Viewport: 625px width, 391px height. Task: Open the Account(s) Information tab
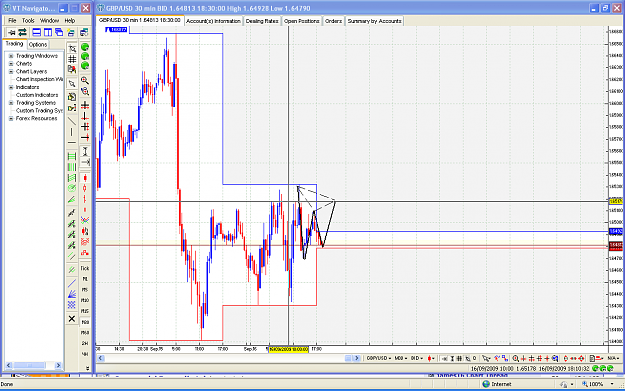(213, 21)
